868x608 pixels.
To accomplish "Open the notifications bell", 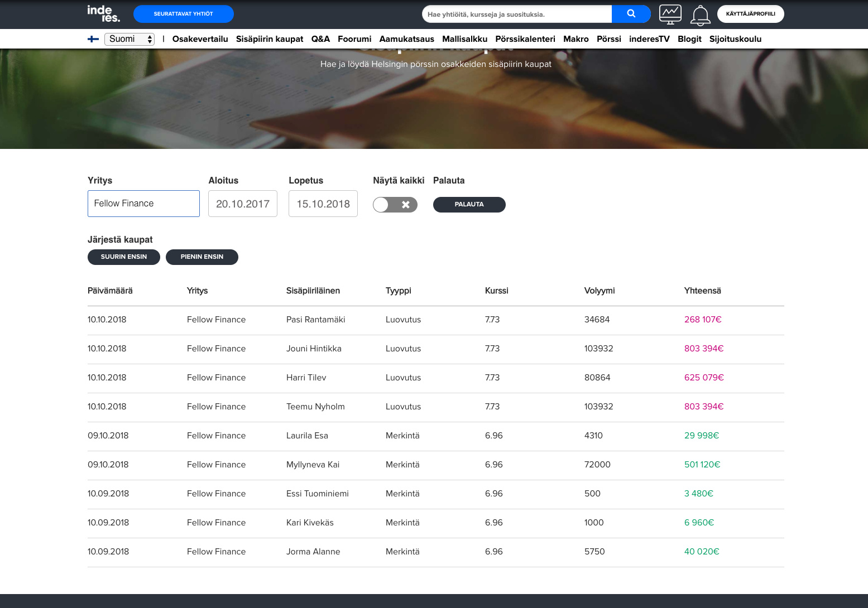I will pos(700,15).
